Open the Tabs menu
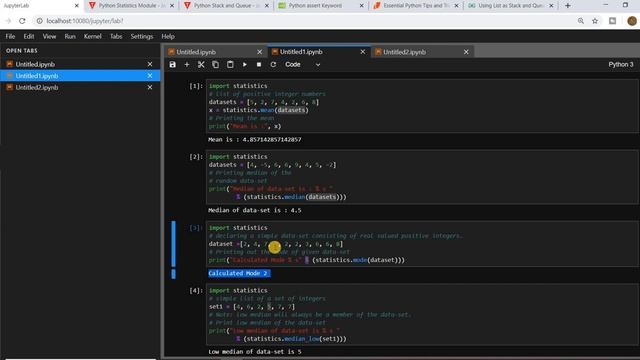Viewport: 640px width, 360px height. 116,36
